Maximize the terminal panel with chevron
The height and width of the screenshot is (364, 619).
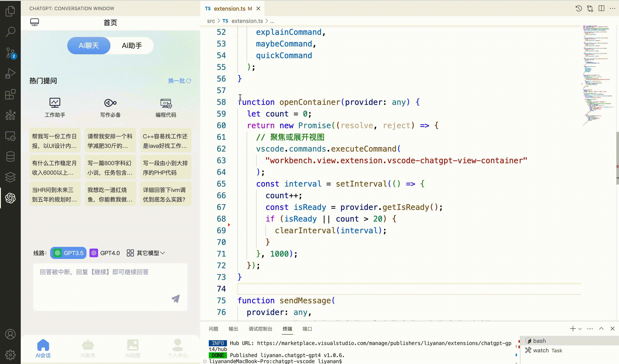coord(601,329)
